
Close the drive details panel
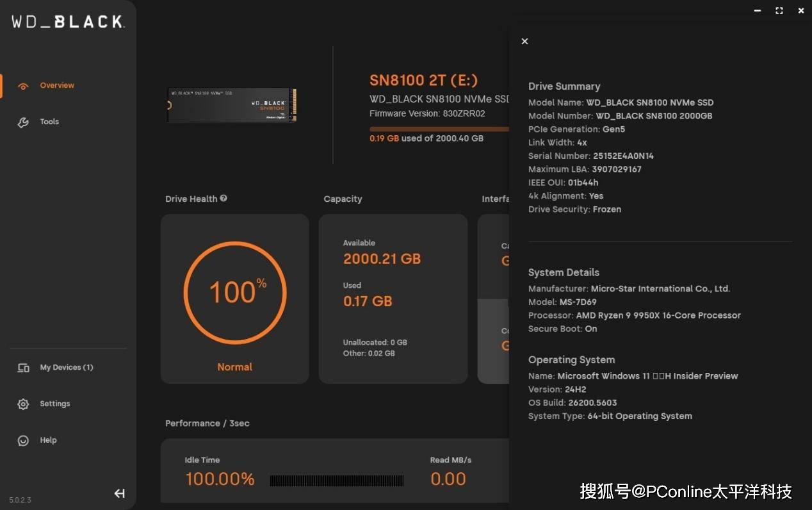tap(524, 41)
